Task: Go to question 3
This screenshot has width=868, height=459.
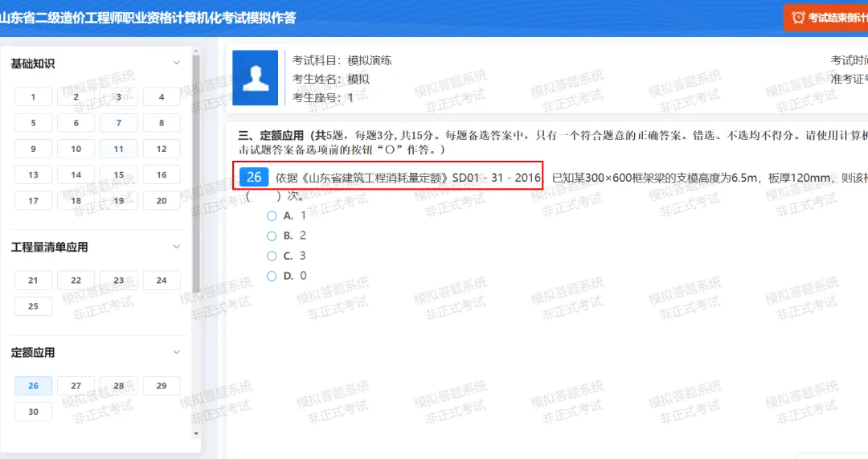Action: [x=118, y=97]
